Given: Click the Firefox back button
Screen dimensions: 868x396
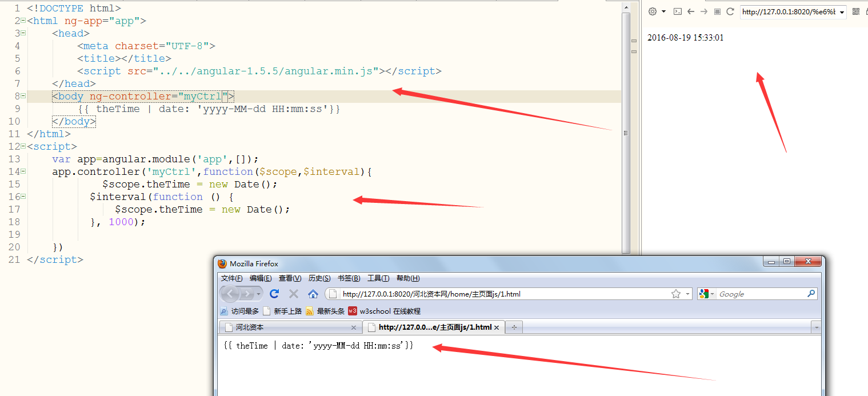Looking at the screenshot, I should 230,294.
